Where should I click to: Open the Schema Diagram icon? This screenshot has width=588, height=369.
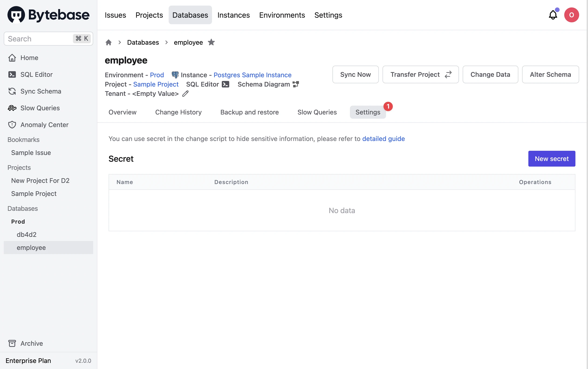[296, 84]
